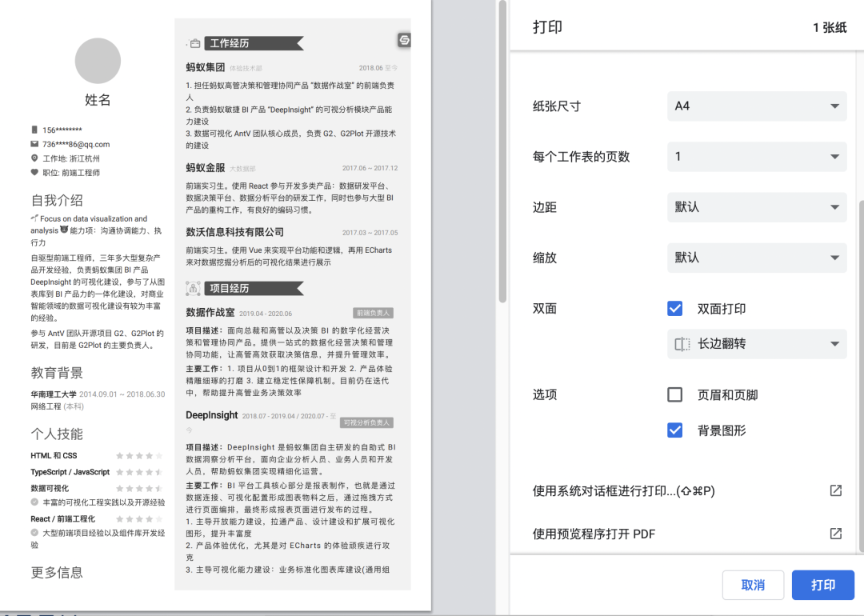Open the 长边翻转 dropdown
Image resolution: width=864 pixels, height=616 pixels.
(x=757, y=344)
